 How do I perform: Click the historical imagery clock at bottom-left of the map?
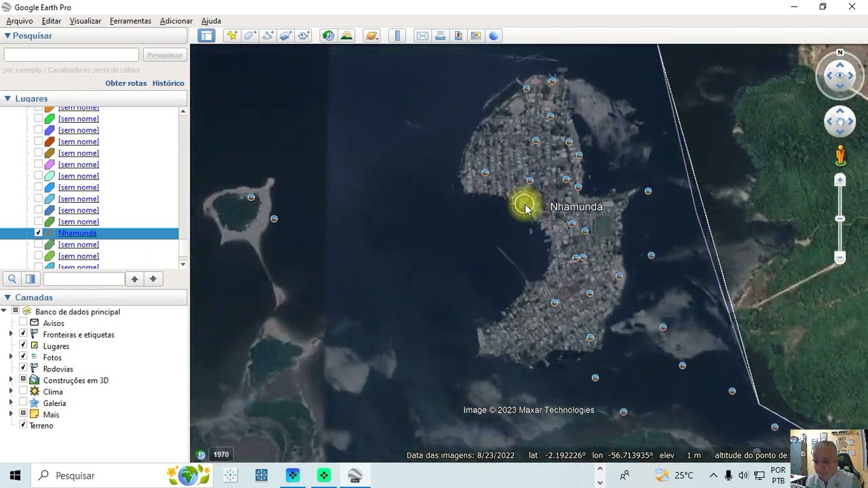click(201, 455)
